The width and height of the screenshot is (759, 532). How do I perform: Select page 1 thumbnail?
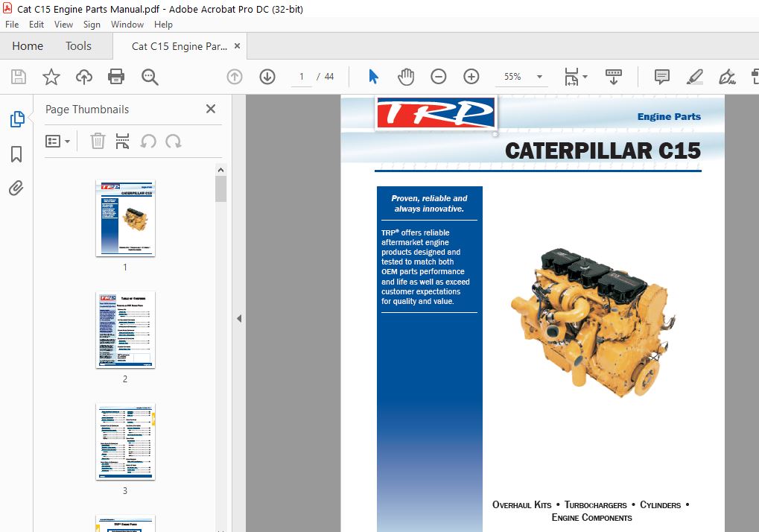(x=125, y=218)
